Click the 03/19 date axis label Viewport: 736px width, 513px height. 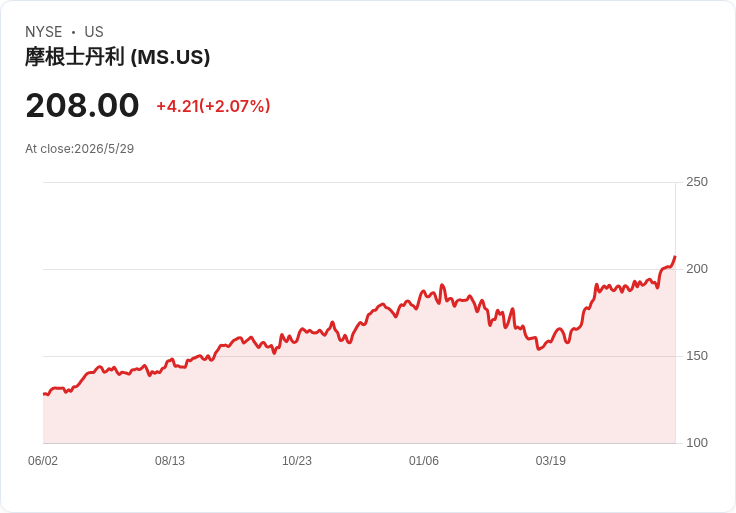coord(551,461)
